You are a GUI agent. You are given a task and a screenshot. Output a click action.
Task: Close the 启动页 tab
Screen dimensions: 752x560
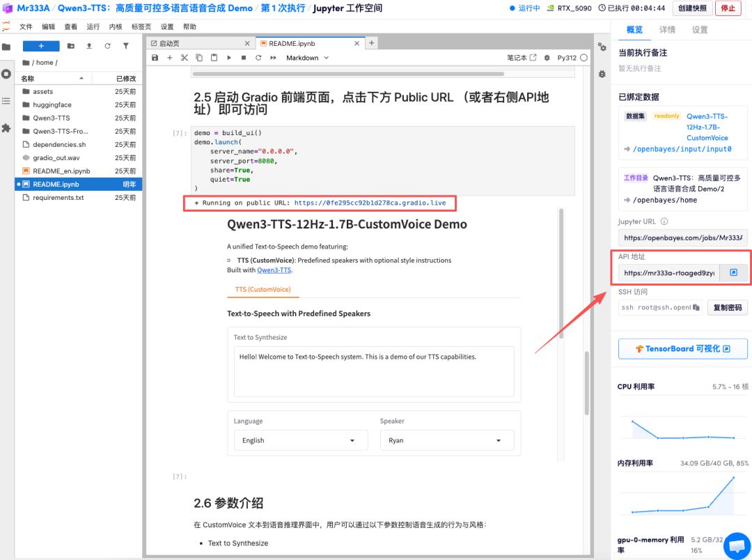tap(247, 43)
